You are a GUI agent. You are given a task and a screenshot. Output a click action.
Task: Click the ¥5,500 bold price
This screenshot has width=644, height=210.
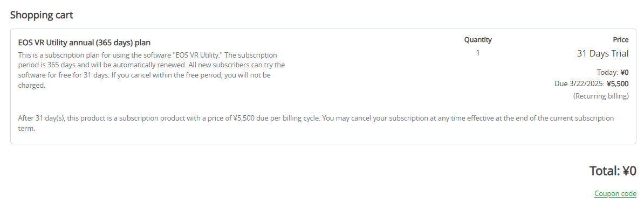pyautogui.click(x=618, y=84)
